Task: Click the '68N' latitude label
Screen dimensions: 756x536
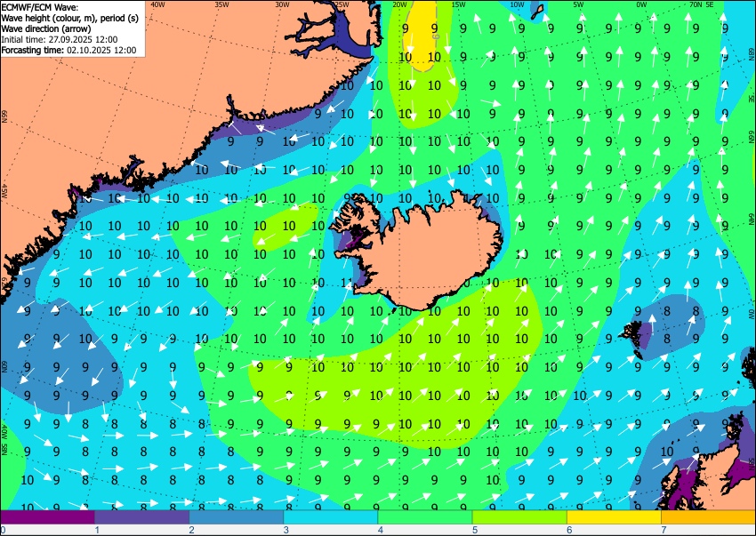Action: coord(752,52)
